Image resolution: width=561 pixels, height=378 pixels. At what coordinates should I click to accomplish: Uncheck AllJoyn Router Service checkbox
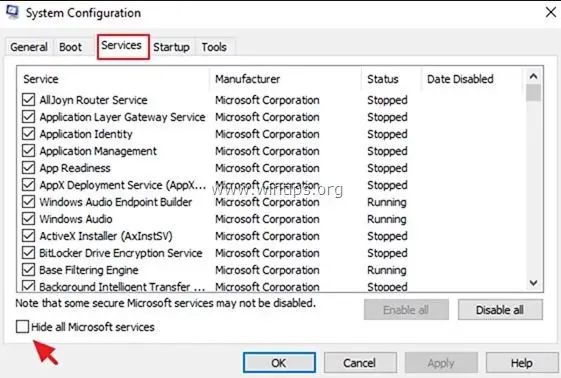28,100
